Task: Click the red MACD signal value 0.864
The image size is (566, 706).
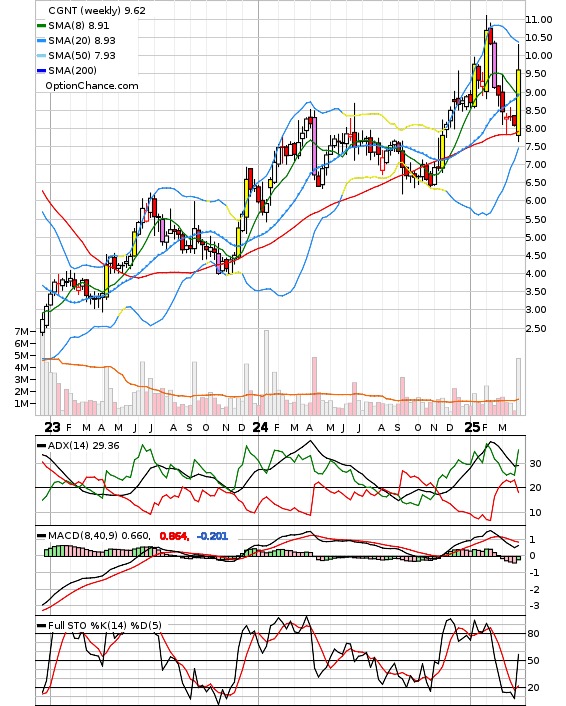Action: tap(174, 536)
